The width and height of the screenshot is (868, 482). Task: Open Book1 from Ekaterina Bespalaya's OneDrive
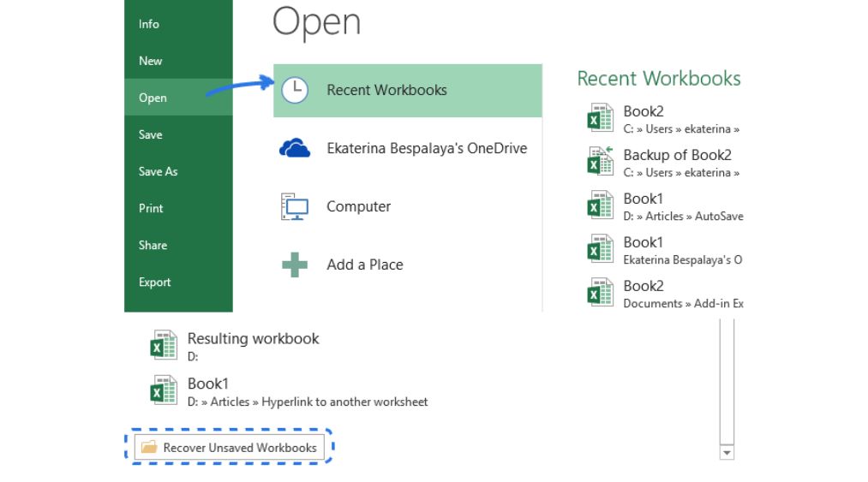pos(664,250)
